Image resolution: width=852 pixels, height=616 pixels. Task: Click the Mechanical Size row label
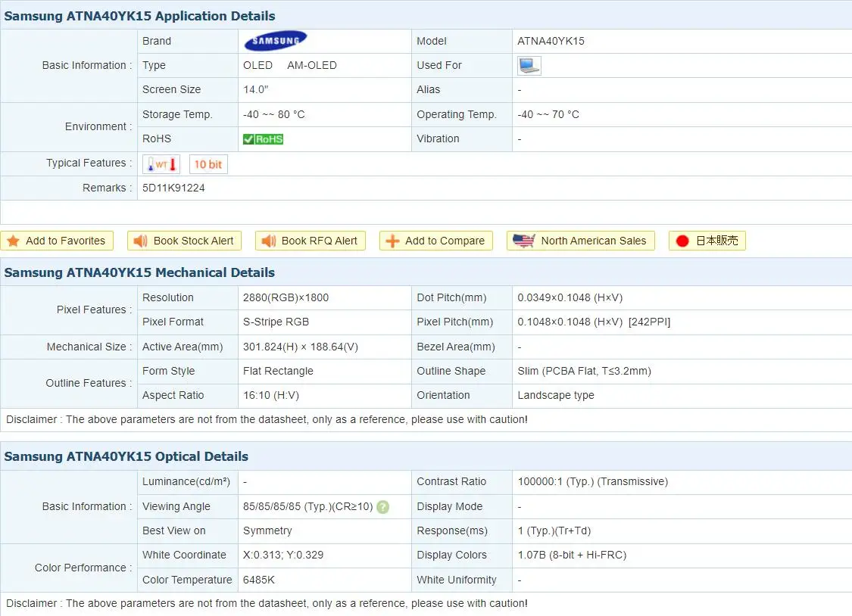click(89, 347)
